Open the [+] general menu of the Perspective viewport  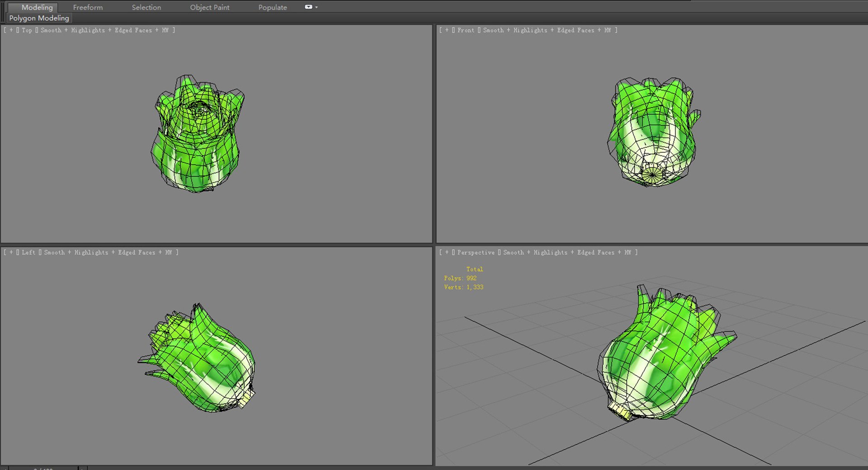[447, 253]
